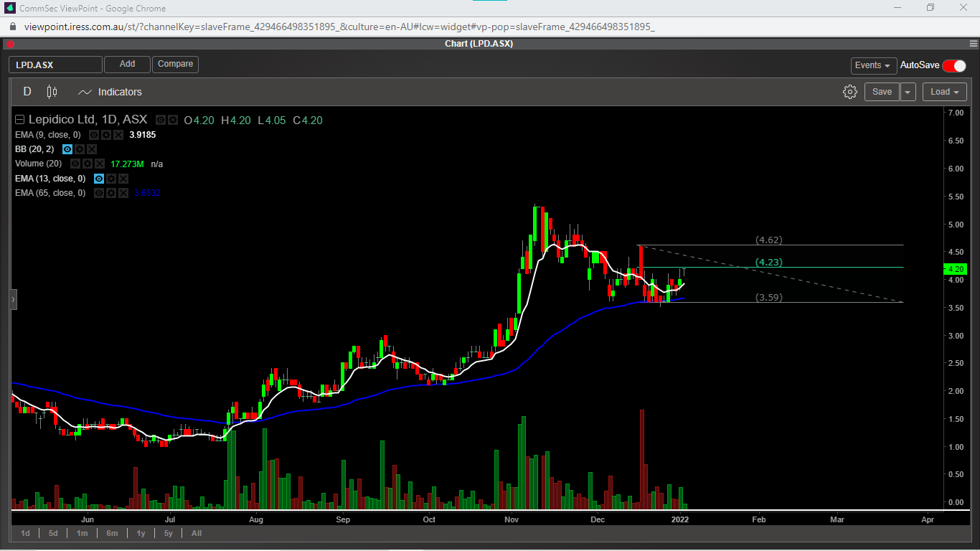Open the D interval selector
The height and width of the screenshot is (551, 980).
27,92
